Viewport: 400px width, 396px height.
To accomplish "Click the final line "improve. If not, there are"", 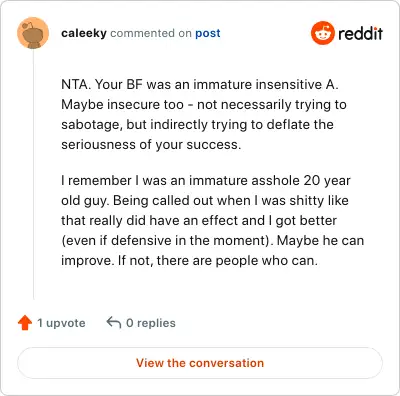I will tap(189, 261).
